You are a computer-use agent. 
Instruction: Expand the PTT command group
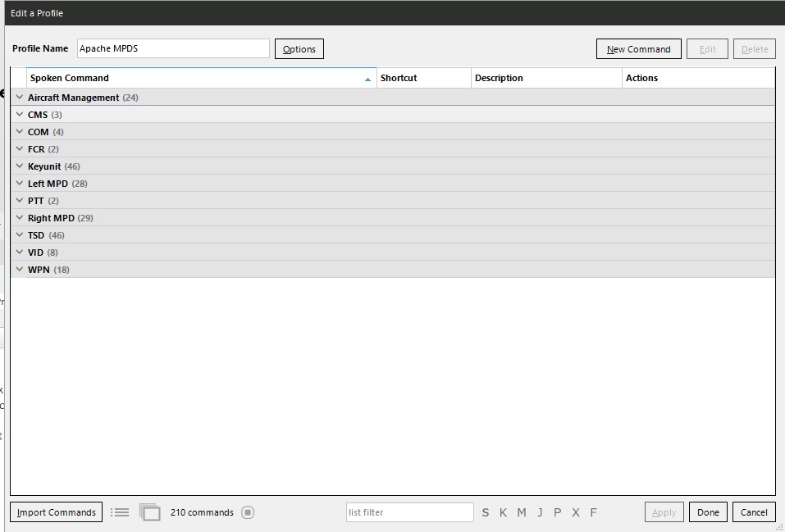[20, 200]
